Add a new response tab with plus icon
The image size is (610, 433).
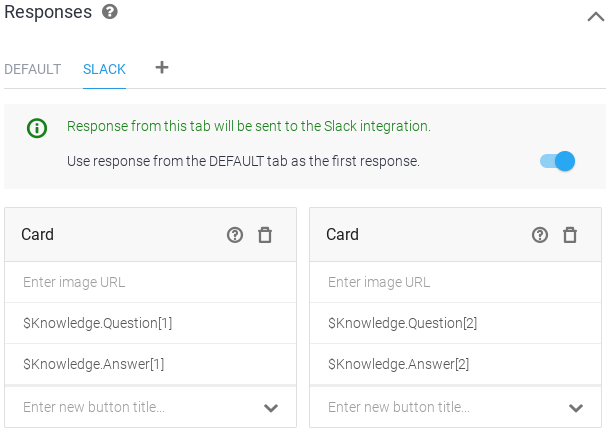(162, 68)
